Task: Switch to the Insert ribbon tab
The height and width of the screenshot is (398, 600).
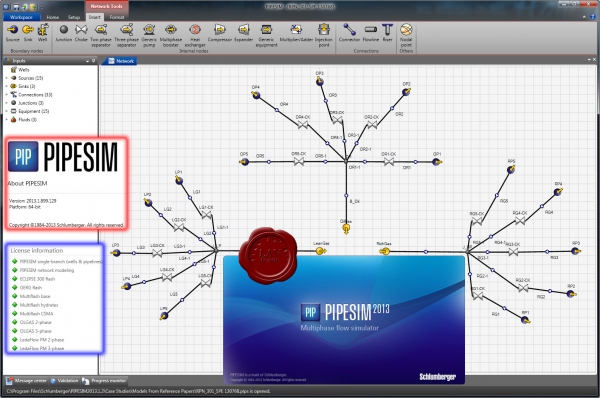Action: coord(95,17)
